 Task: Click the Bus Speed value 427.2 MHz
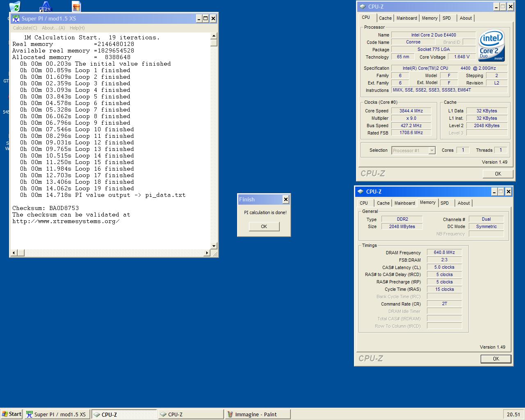click(411, 126)
